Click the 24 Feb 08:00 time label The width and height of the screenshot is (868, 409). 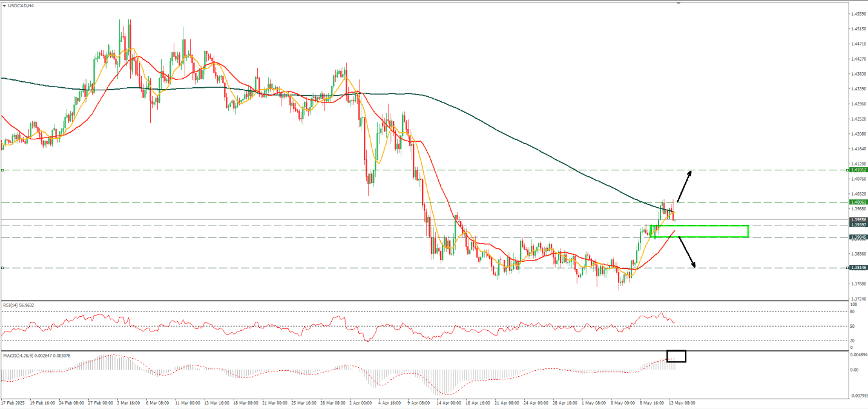[x=70, y=402]
